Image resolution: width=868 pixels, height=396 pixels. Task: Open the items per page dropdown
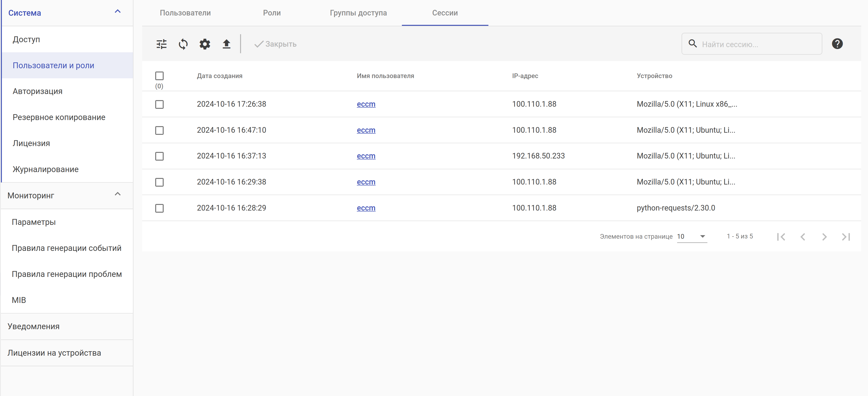[x=691, y=237]
